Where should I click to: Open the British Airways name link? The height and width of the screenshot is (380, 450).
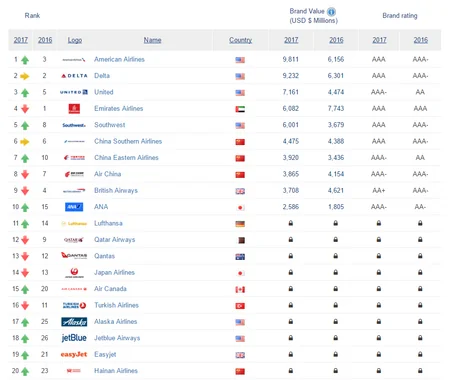point(116,190)
